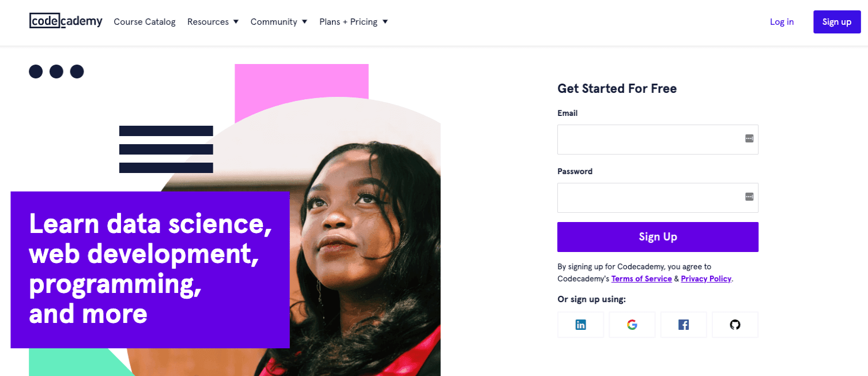Sign up with Facebook icon

[684, 325]
